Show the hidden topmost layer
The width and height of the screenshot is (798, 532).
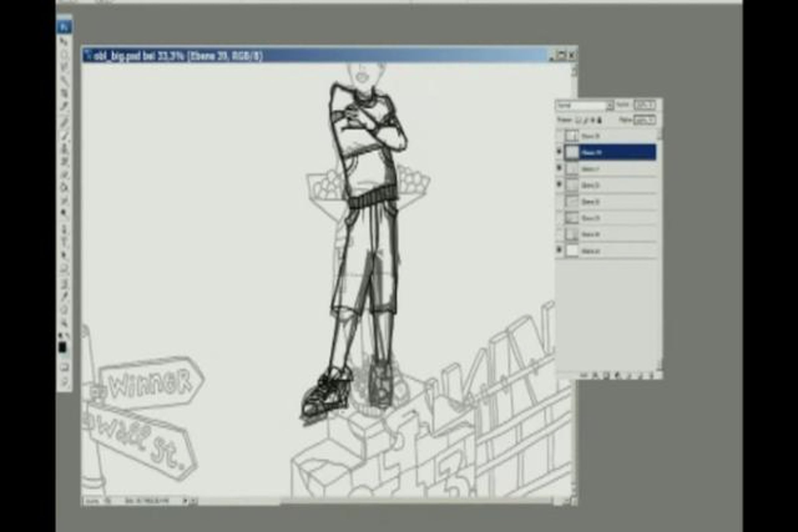pyautogui.click(x=559, y=136)
